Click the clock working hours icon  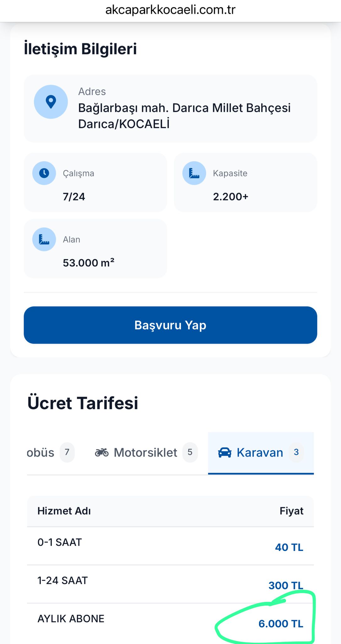44,173
